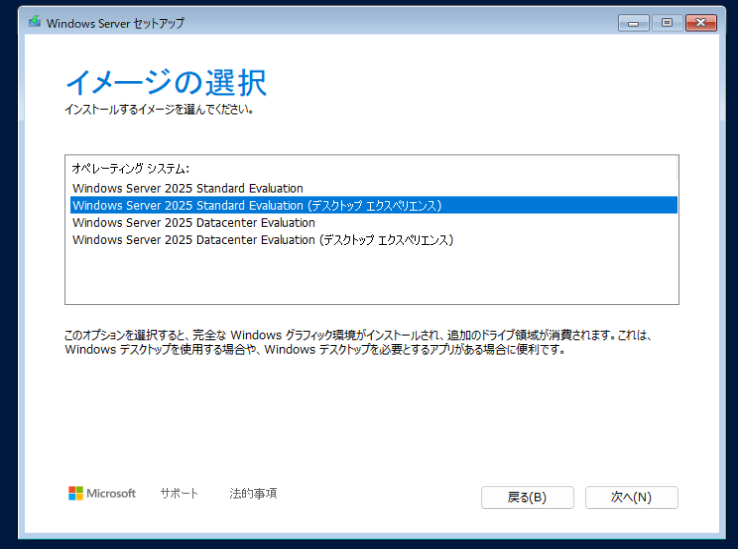Open the サポート link

[x=179, y=494]
